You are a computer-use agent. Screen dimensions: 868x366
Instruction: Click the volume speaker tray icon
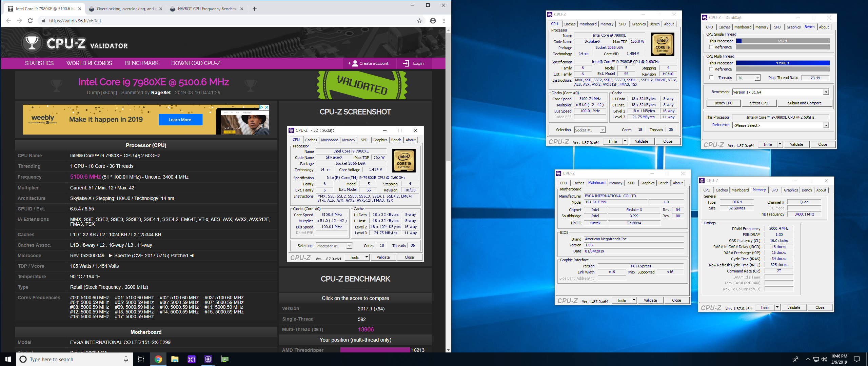[x=824, y=359]
